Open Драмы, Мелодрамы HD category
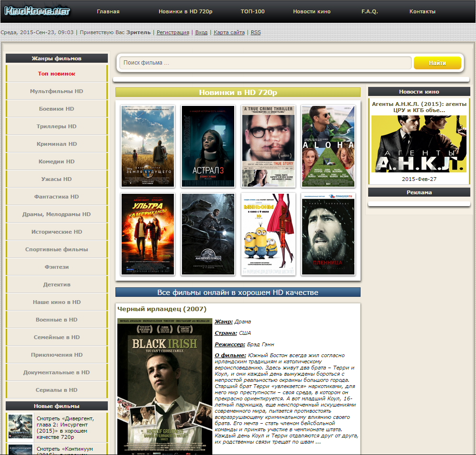 (x=57, y=214)
